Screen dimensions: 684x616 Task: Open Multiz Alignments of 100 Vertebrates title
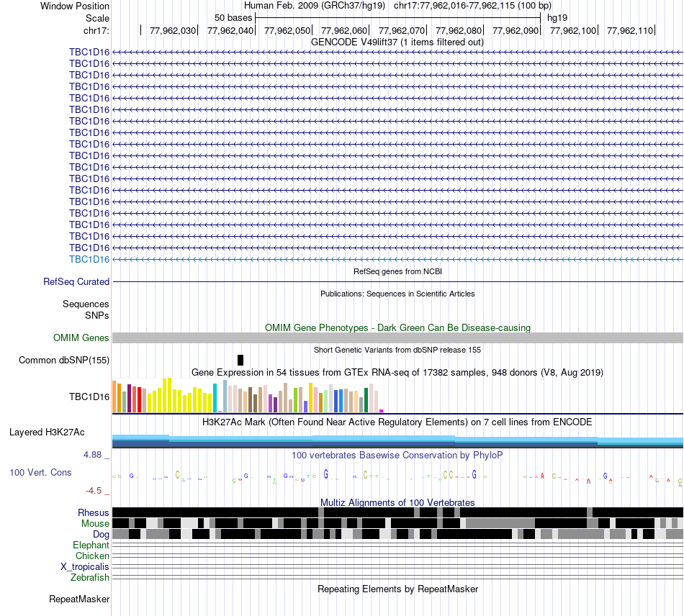[x=397, y=502]
